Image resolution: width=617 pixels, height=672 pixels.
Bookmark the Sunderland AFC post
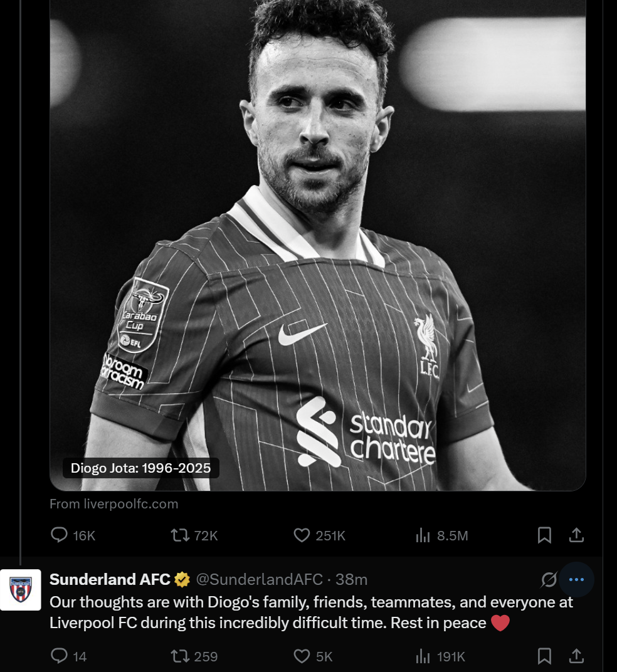pos(544,656)
